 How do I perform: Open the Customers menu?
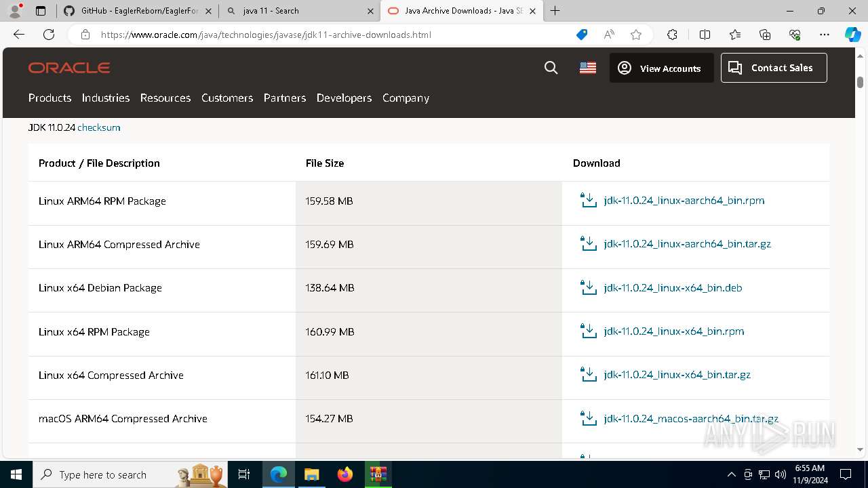[x=227, y=98]
